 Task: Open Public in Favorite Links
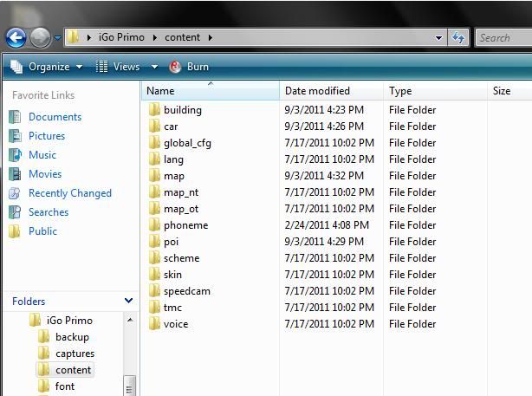point(42,231)
